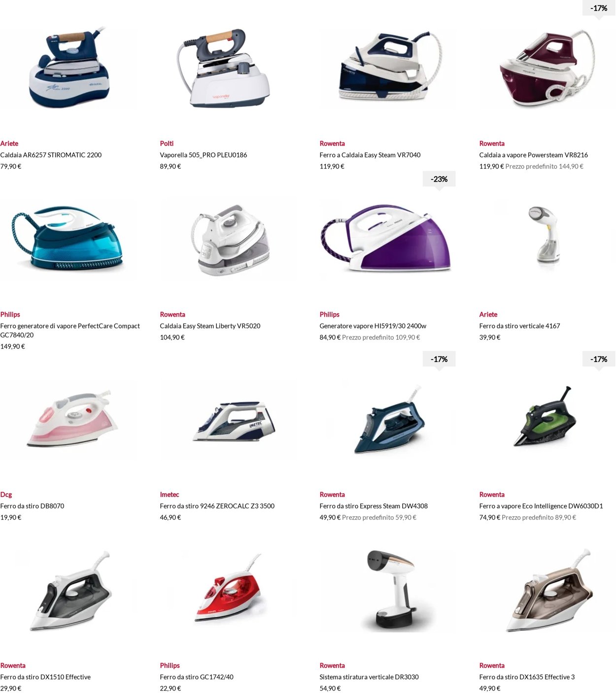Open Ferro a vapore Eco Intelligence DW6030D1
The image size is (616, 693).
(x=541, y=506)
